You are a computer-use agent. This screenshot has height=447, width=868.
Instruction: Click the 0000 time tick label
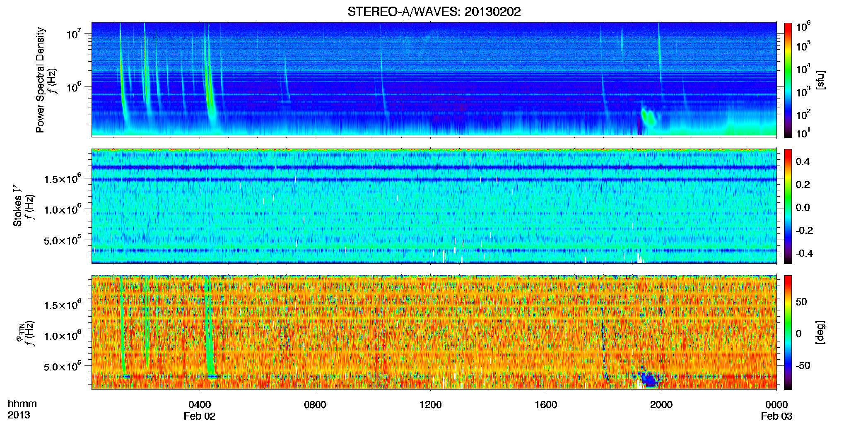pos(776,405)
